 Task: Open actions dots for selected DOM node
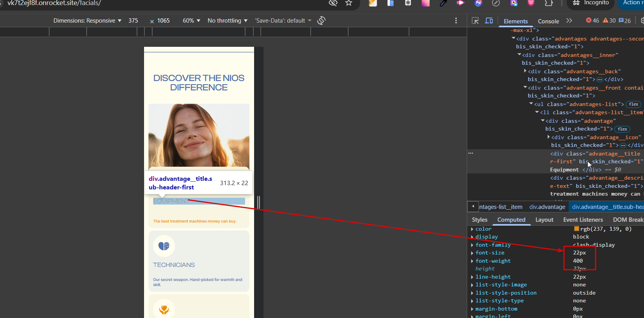pos(471,153)
